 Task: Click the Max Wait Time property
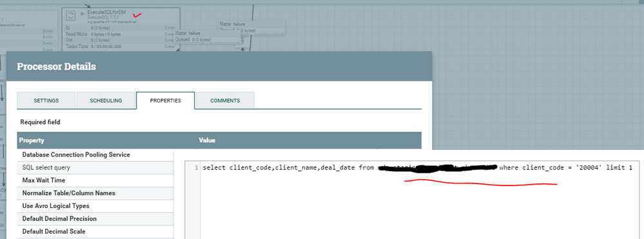coord(44,180)
